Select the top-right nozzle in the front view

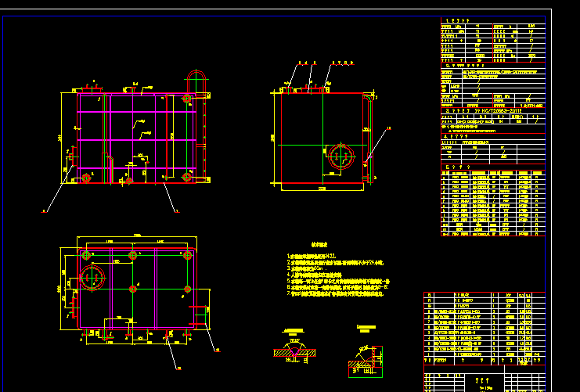187,99
